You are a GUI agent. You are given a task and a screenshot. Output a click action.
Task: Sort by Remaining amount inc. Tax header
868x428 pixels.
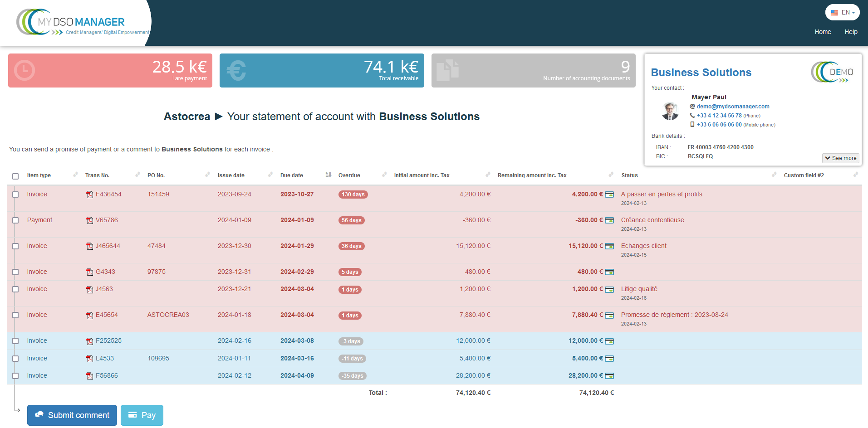tap(556, 175)
